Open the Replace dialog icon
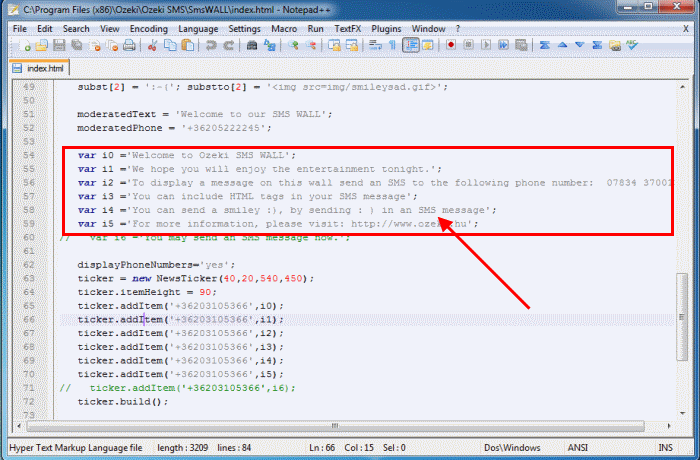Viewport: 700px width, 460px height. coord(270,46)
